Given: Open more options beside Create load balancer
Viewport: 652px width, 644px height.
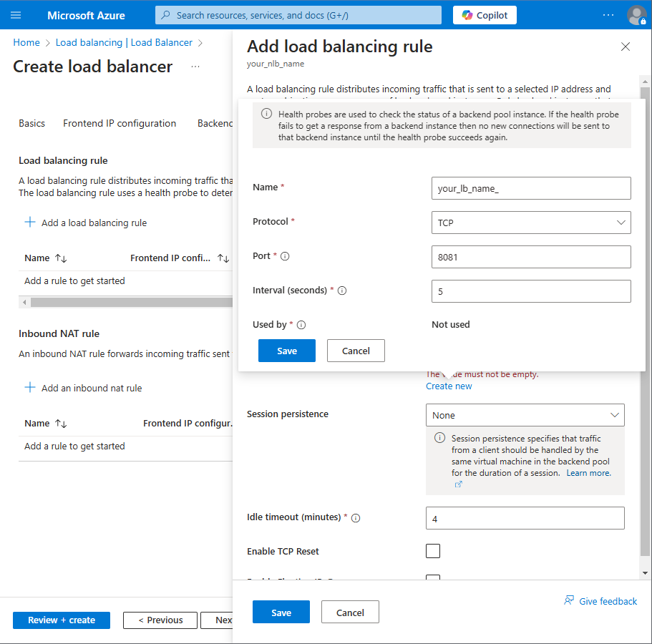Looking at the screenshot, I should 195,67.
